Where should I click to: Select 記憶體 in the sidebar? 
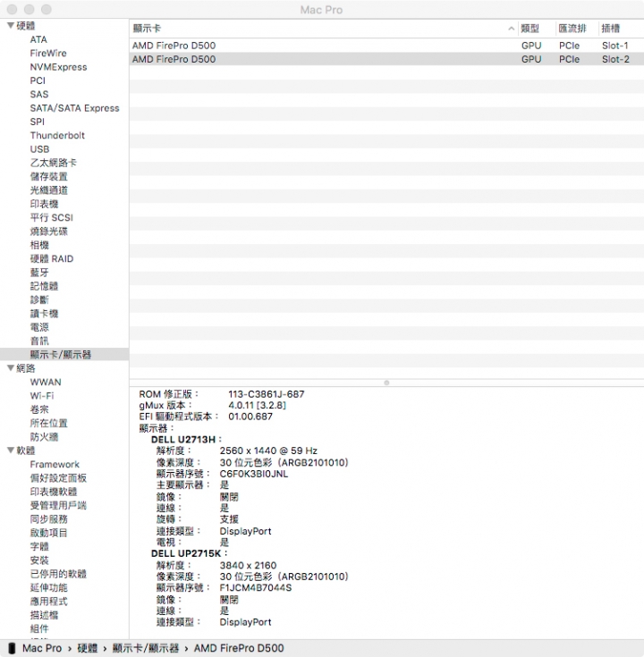pos(44,286)
